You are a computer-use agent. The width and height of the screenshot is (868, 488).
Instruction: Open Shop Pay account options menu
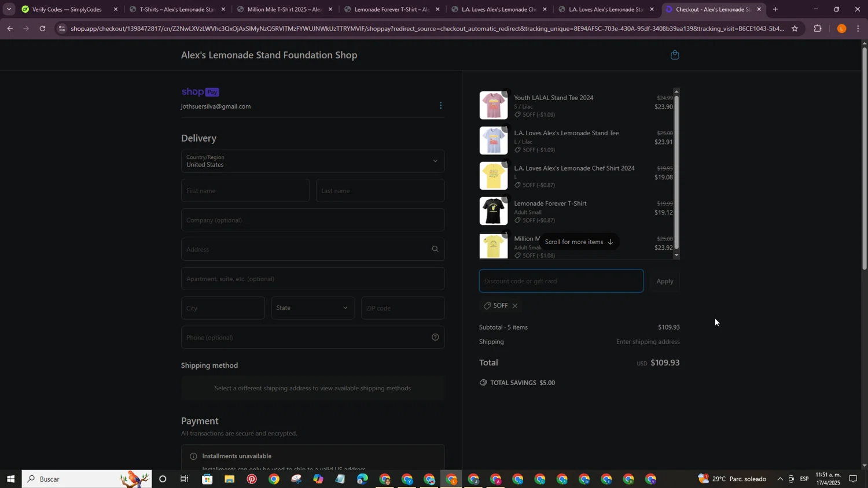pyautogui.click(x=440, y=106)
